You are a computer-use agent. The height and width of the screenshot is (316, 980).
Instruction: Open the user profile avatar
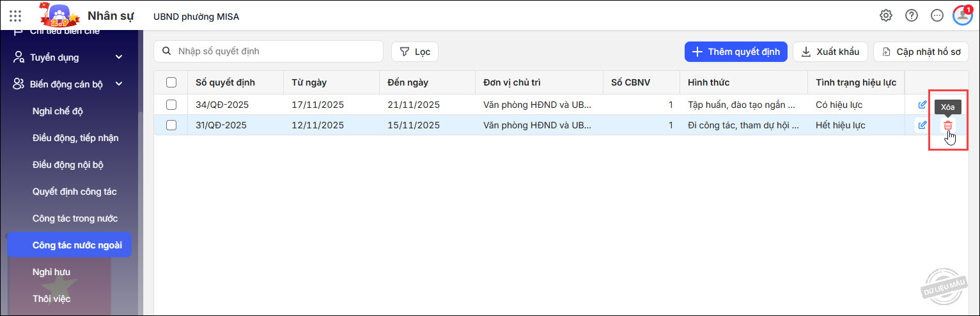pos(962,16)
